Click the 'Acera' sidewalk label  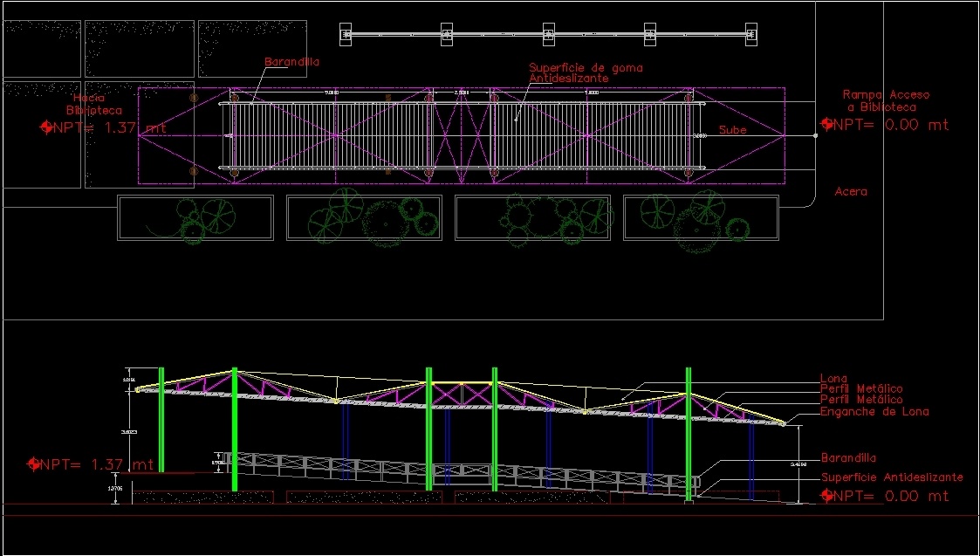click(851, 191)
